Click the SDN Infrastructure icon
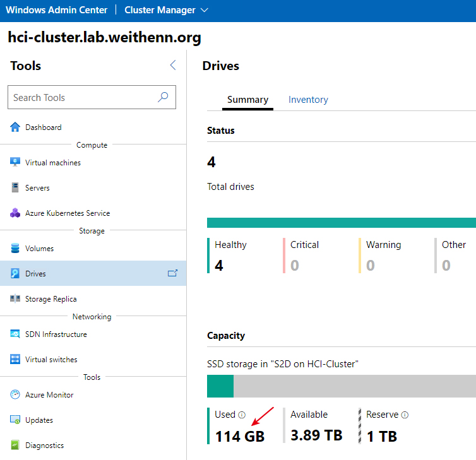 coord(15,334)
